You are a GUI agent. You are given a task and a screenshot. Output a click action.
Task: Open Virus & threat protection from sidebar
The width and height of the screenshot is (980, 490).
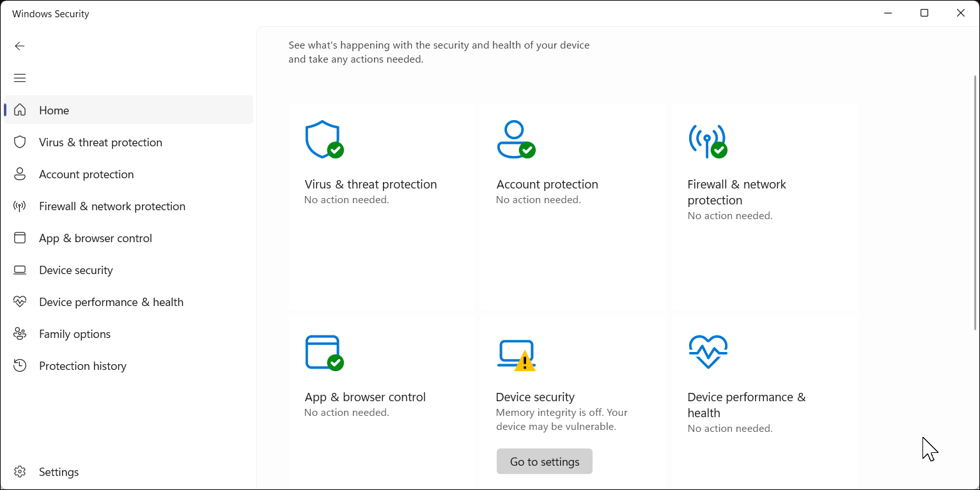coord(100,142)
